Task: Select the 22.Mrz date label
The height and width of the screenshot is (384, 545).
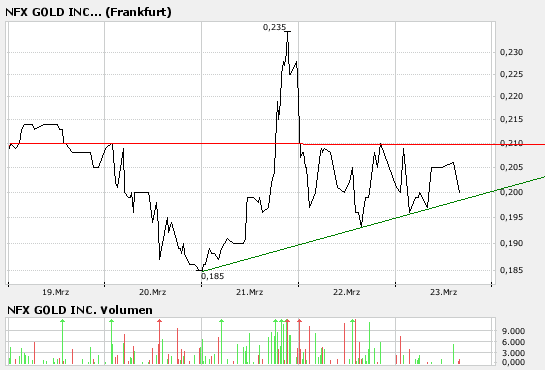Action: 347,292
